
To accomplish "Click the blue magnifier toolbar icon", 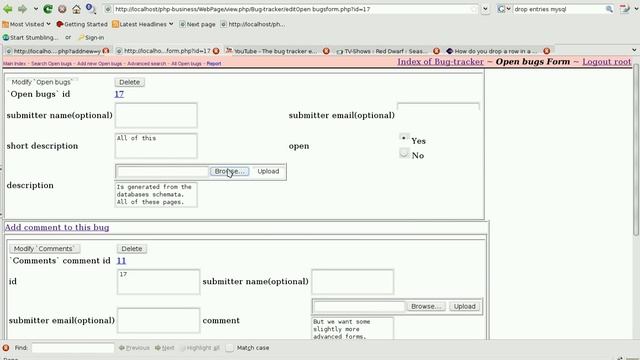I will (91, 8).
